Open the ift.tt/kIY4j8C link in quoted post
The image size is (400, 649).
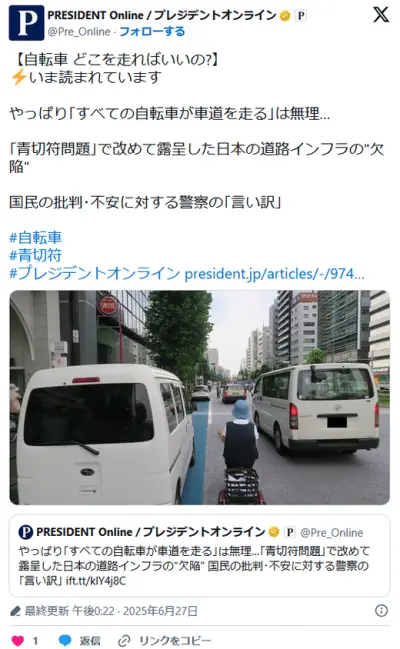[x=96, y=581]
